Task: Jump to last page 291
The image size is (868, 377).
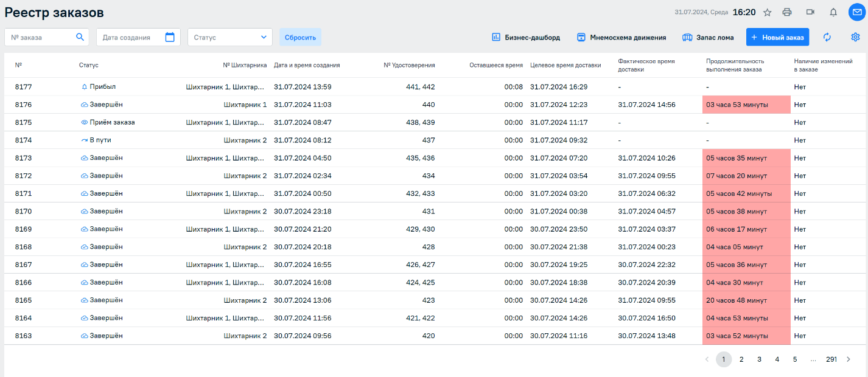Action: coord(831,359)
